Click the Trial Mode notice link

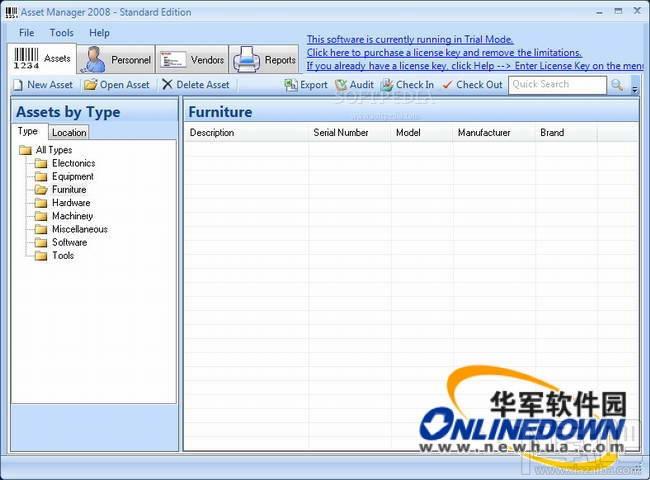410,39
